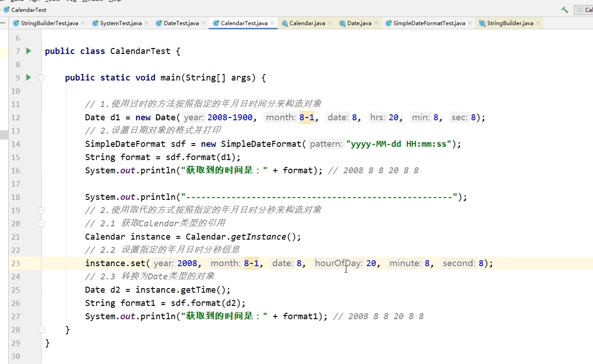Click the second: parameter hint on line 23
593x364 pixels.
point(459,263)
